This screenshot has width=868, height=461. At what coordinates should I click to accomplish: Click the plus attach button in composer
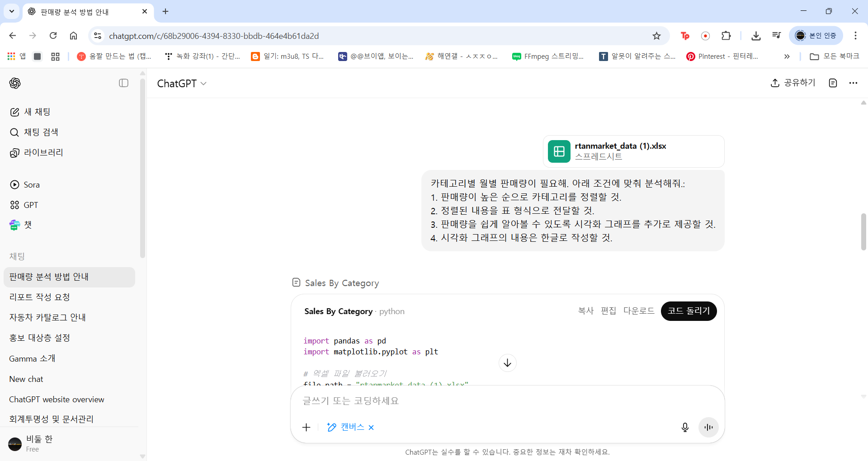pos(307,427)
